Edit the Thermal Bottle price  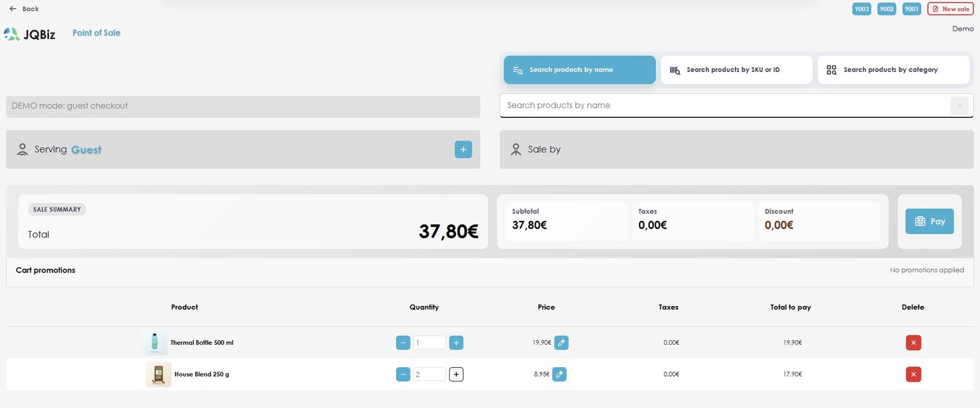click(561, 343)
